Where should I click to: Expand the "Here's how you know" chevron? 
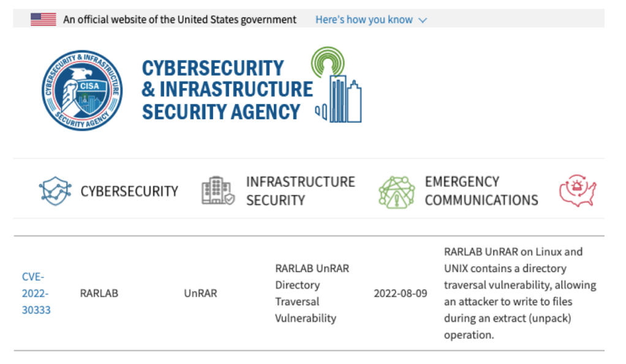point(423,20)
